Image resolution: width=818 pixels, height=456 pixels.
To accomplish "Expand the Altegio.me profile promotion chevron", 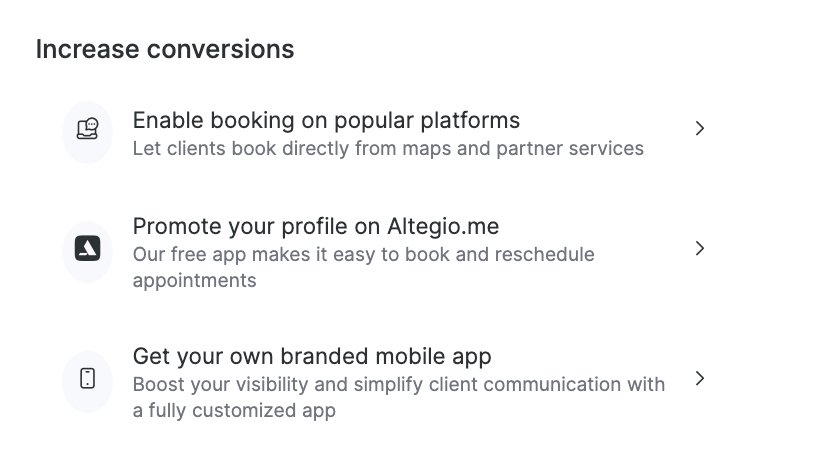I will 700,248.
